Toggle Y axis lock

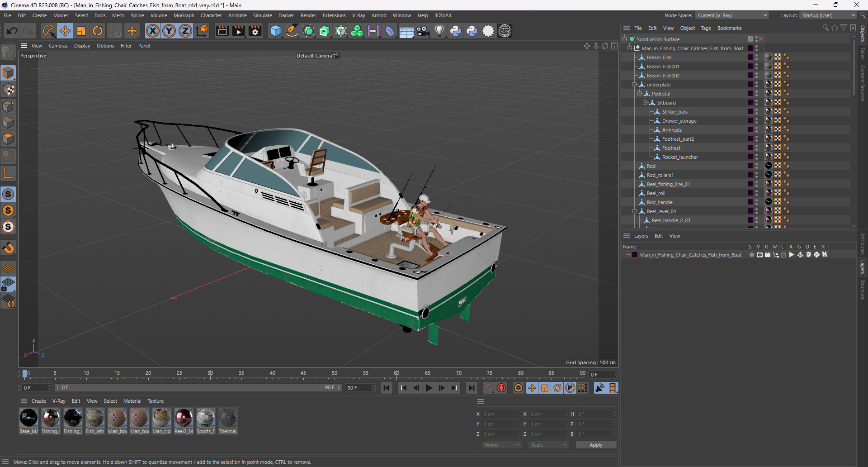click(x=169, y=31)
